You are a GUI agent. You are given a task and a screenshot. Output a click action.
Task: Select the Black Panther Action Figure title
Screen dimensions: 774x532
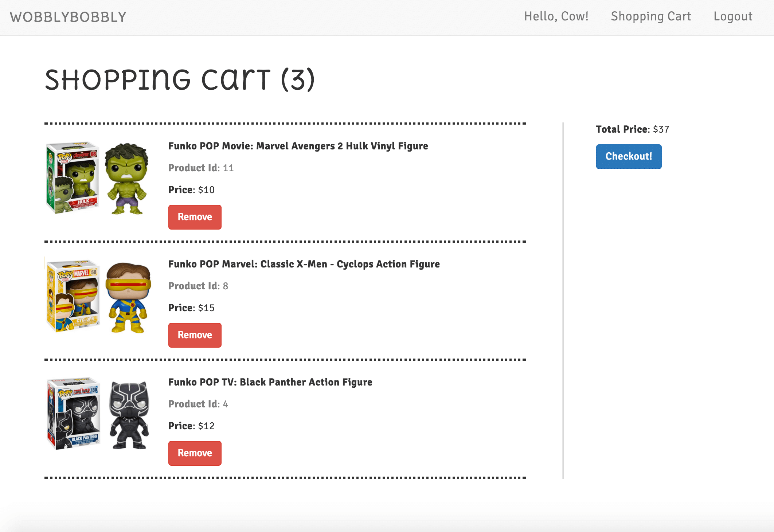pos(270,382)
